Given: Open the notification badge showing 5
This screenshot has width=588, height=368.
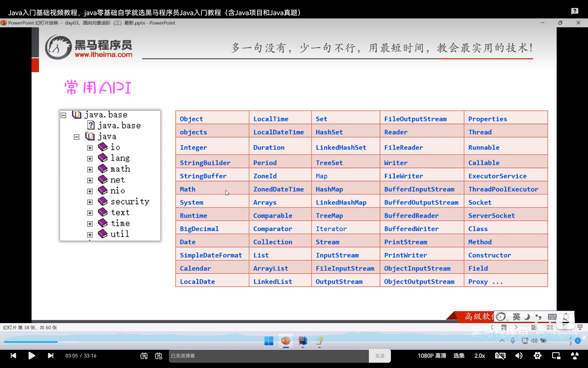Looking at the screenshot, I should tap(578, 341).
